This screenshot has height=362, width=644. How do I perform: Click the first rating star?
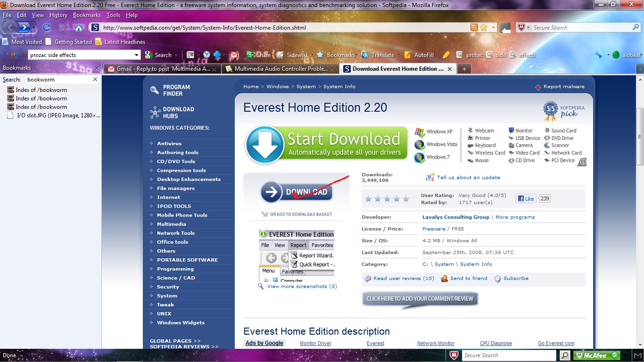[x=369, y=199]
